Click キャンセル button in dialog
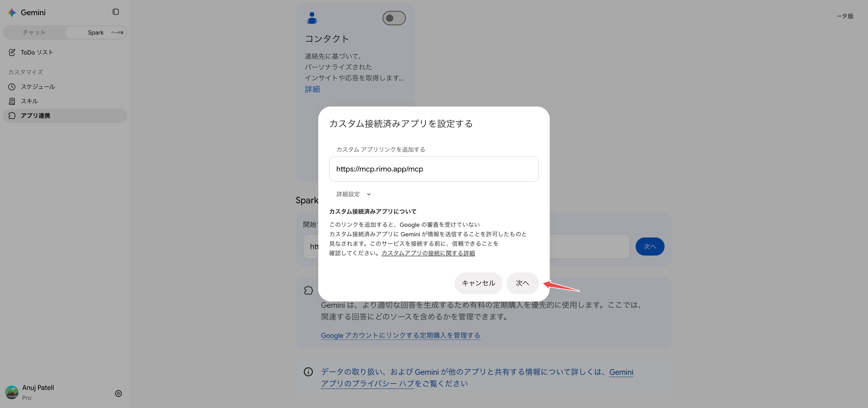The height and width of the screenshot is (408, 868). click(479, 283)
